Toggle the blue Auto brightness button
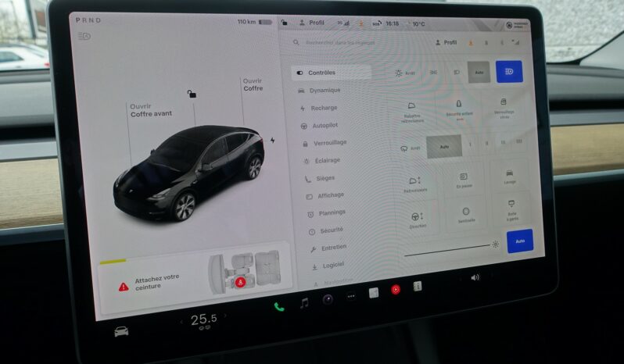The image size is (624, 364). click(x=520, y=241)
